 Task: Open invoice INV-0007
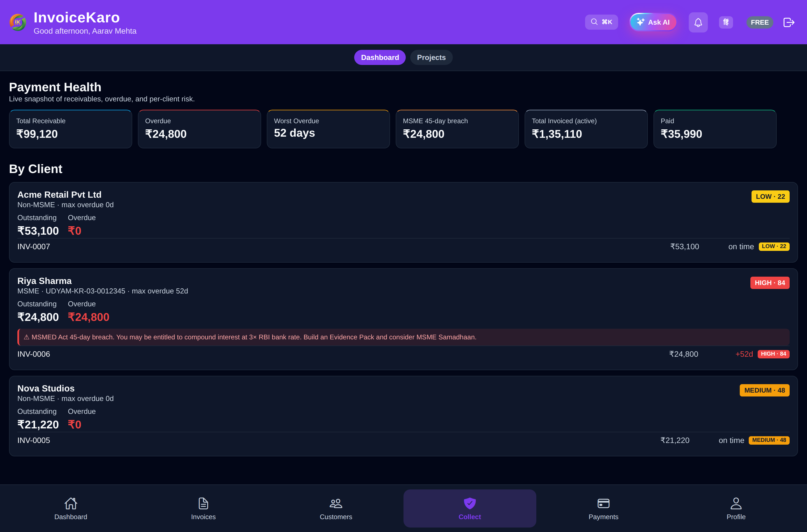34,247
